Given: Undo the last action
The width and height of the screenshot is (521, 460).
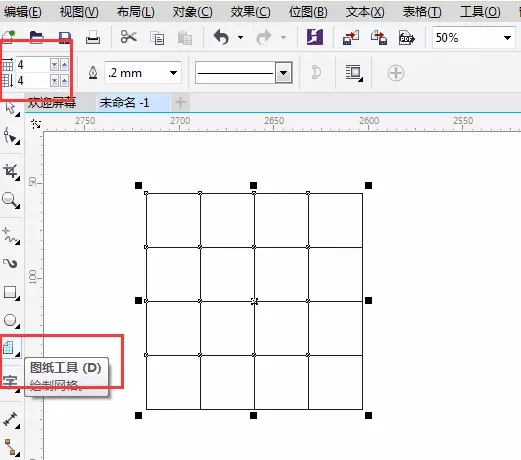Looking at the screenshot, I should point(221,37).
